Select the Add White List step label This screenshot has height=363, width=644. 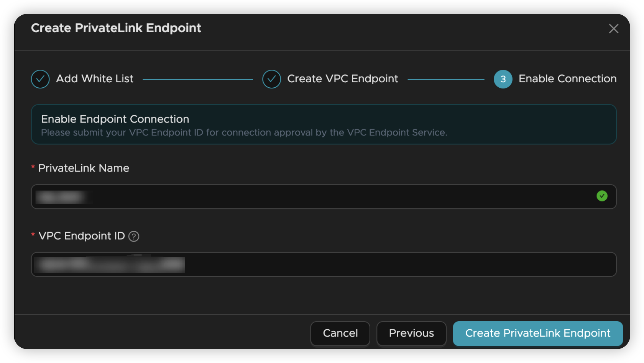tap(95, 79)
